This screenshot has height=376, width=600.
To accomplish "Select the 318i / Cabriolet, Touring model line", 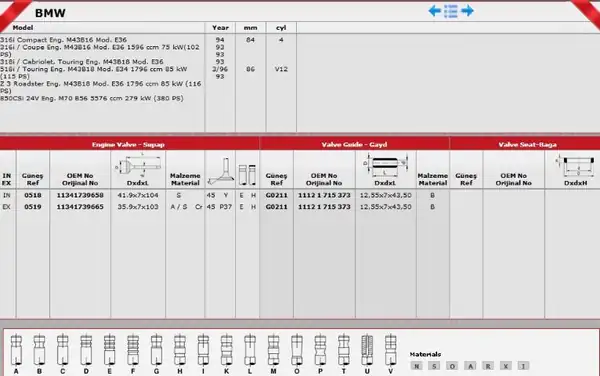I will (82, 62).
